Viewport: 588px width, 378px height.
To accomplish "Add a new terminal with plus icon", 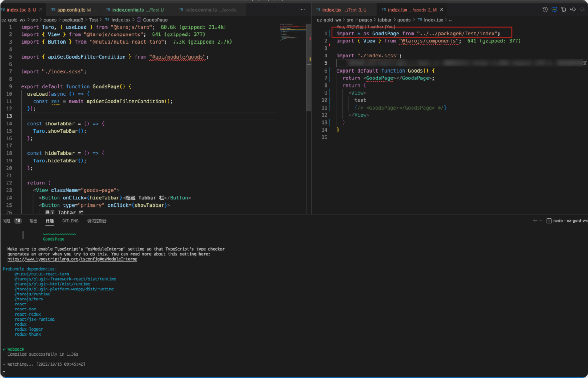I will point(535,221).
